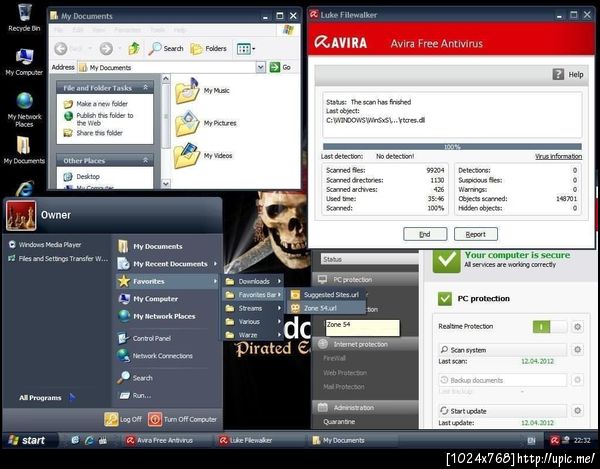Viewport: 600px width, 469px height.
Task: Expand the Address bar dropdown
Action: click(261, 67)
